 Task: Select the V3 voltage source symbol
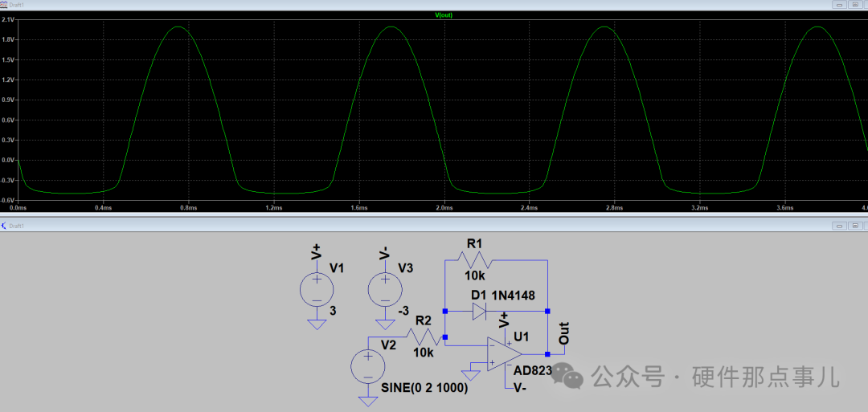tap(385, 289)
